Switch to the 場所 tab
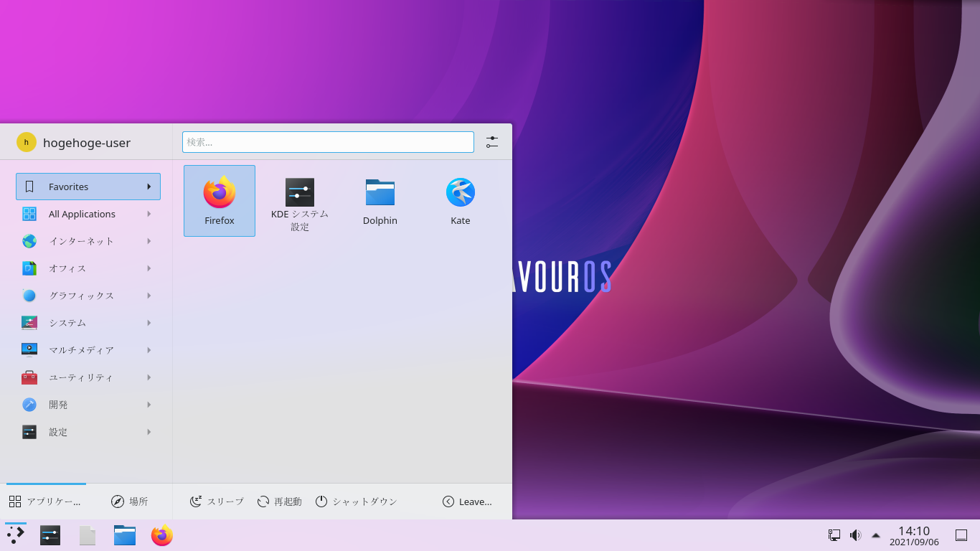 coord(129,501)
